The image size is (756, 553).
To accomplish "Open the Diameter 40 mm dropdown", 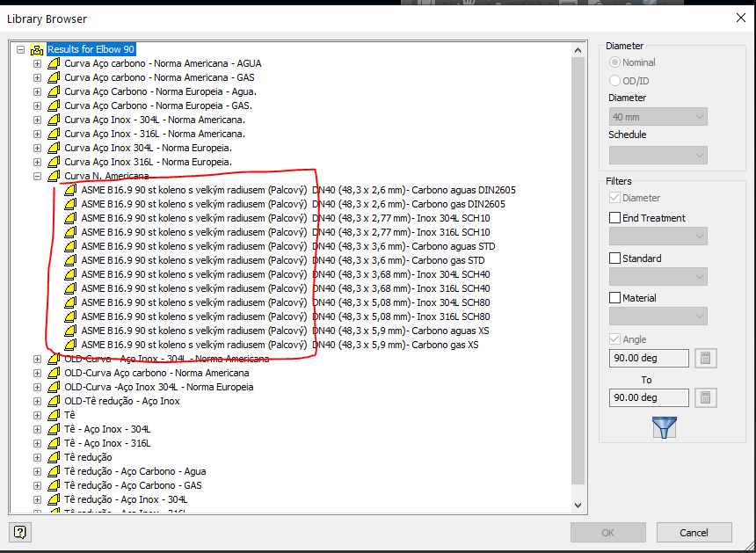I will click(658, 117).
